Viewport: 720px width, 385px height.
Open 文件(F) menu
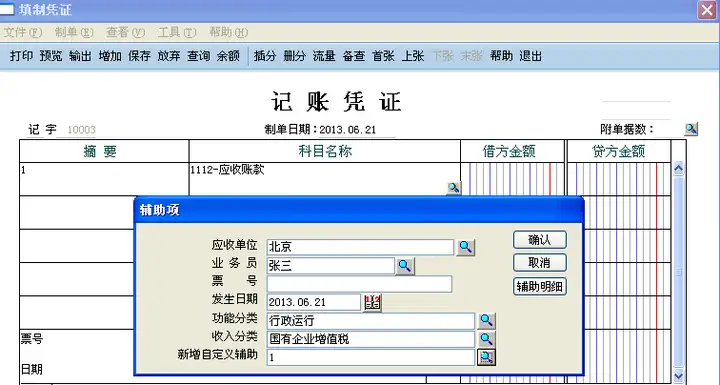pyautogui.click(x=22, y=32)
